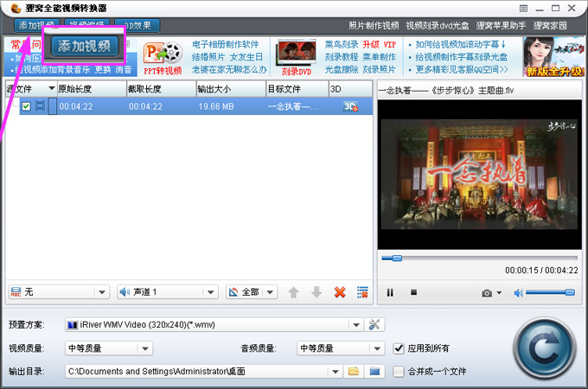Click the 3D column header
This screenshot has width=588, height=389.
(x=350, y=89)
